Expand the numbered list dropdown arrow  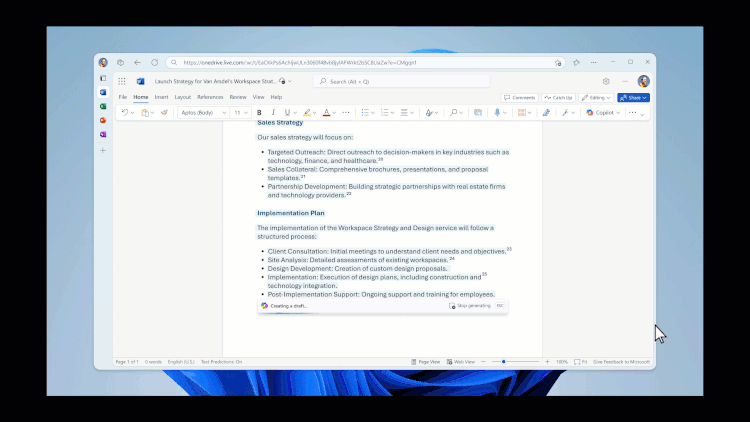tap(392, 113)
